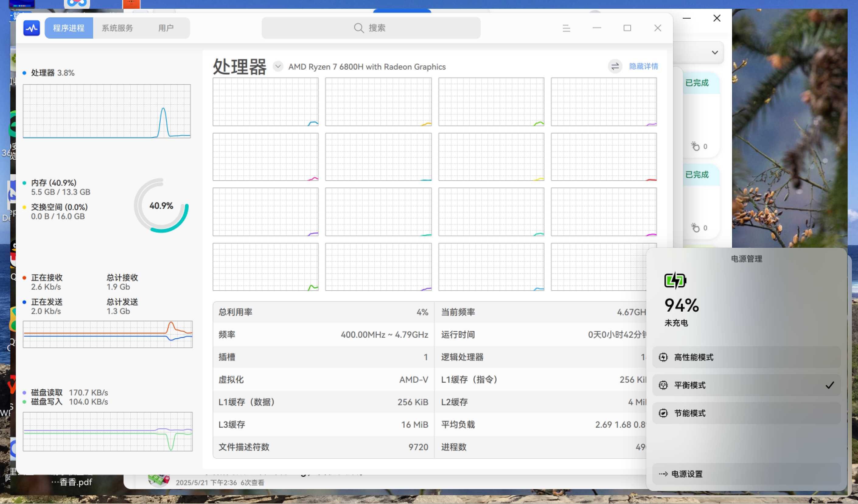Select 平衡模式 power mode
The width and height of the screenshot is (858, 504).
[746, 385]
